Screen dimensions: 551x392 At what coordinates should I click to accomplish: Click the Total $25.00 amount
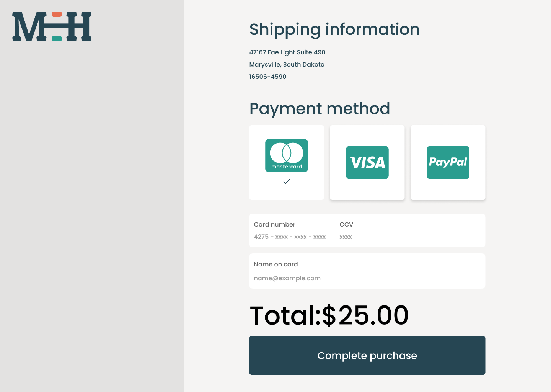[329, 315]
